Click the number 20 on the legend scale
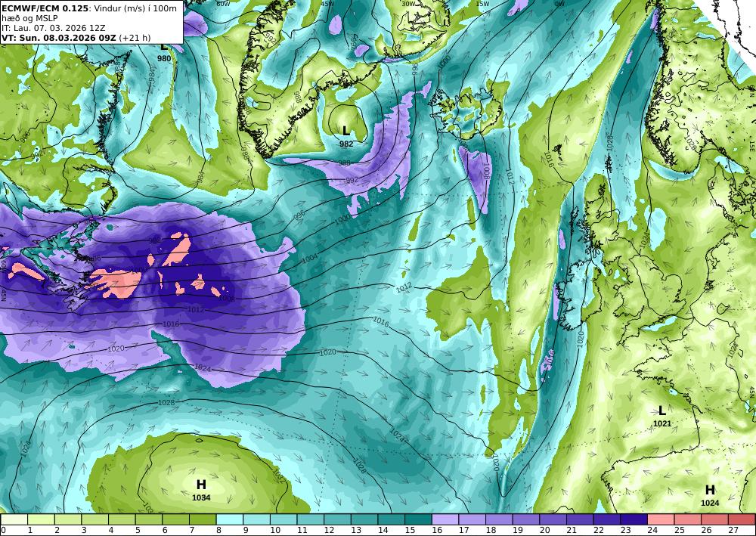 pyautogui.click(x=545, y=530)
